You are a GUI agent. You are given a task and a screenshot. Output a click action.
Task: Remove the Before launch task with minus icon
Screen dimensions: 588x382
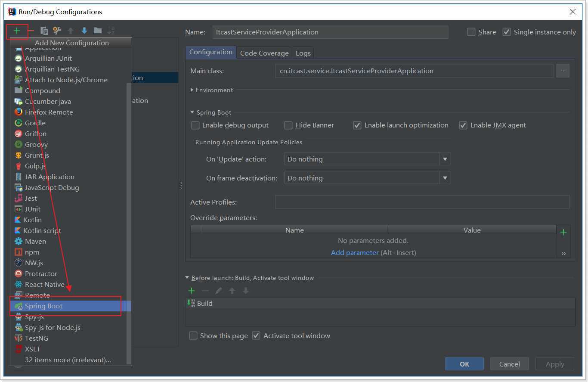(205, 291)
